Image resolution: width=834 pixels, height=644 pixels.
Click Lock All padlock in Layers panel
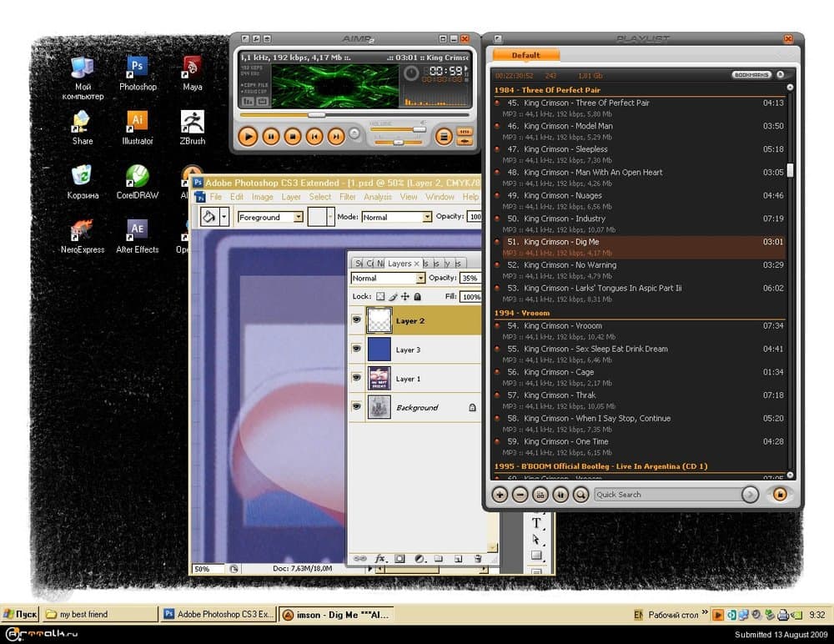pyautogui.click(x=418, y=296)
